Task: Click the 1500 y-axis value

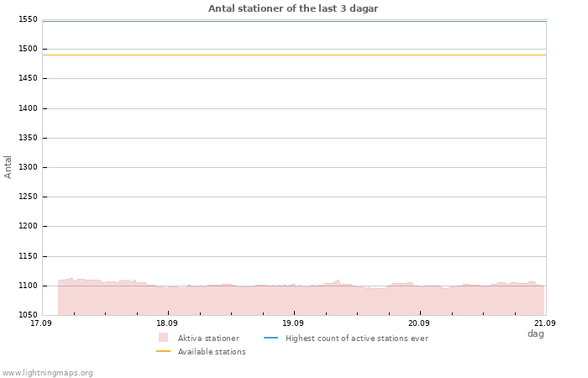Action: pos(28,49)
